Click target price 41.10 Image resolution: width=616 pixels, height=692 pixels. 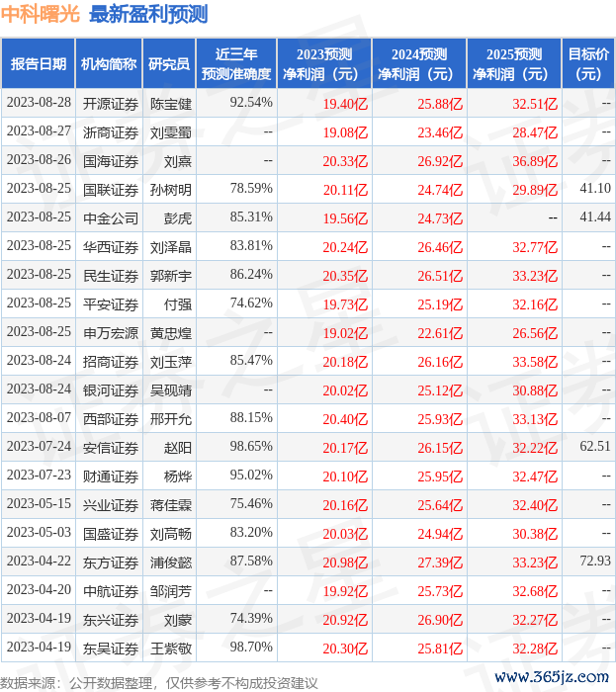595,189
